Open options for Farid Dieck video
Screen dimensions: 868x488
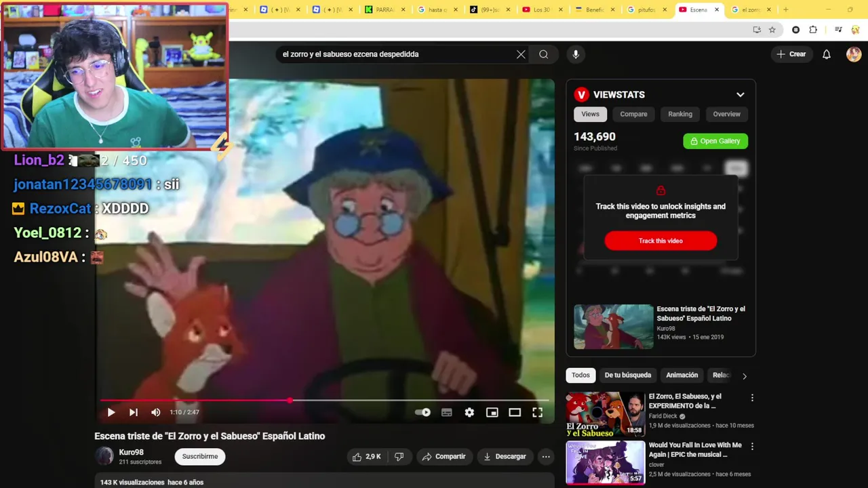(752, 398)
